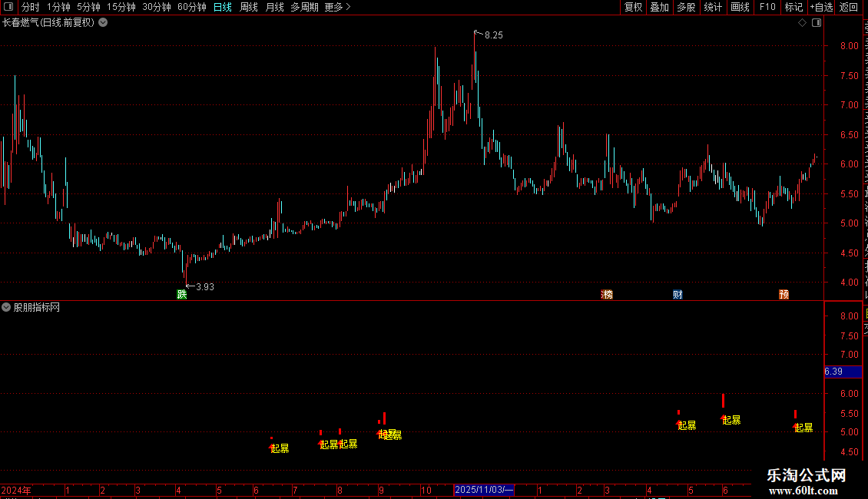Open F10 company info
This screenshot has width=868, height=499.
click(x=767, y=7)
